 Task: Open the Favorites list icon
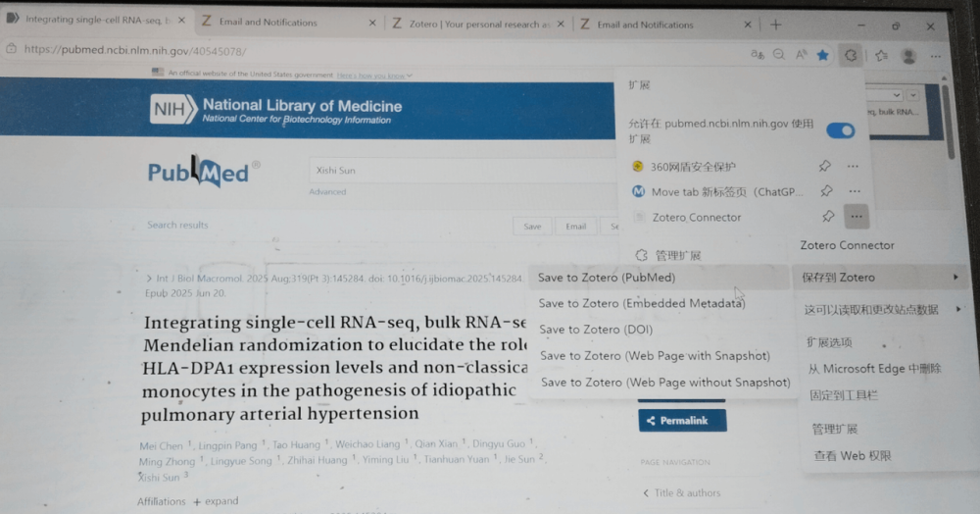coord(881,56)
